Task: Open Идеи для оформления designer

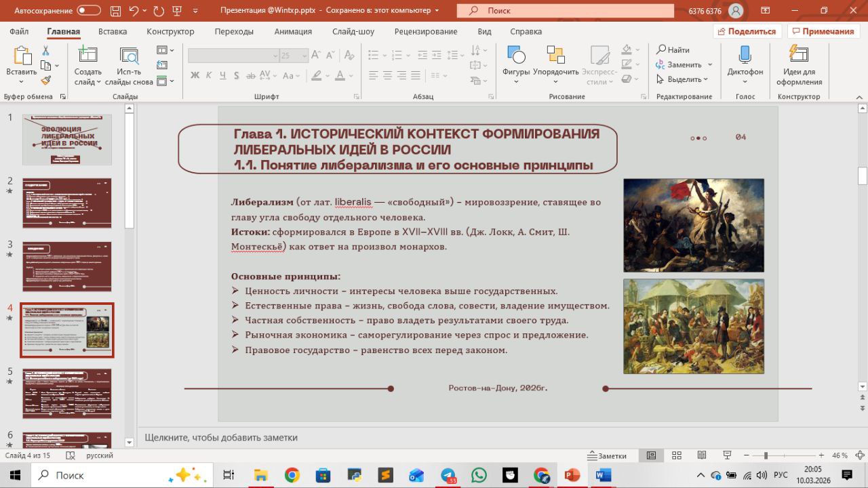Action: click(x=799, y=65)
